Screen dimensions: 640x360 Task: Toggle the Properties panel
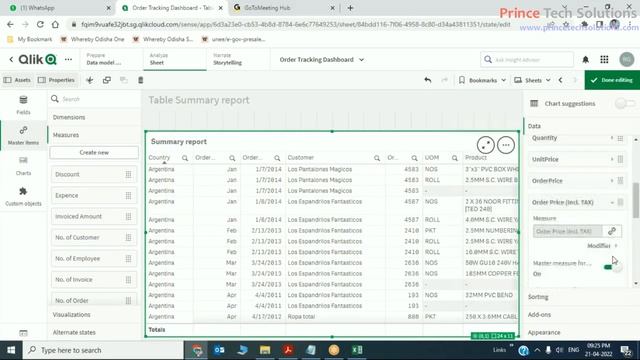pos(56,80)
